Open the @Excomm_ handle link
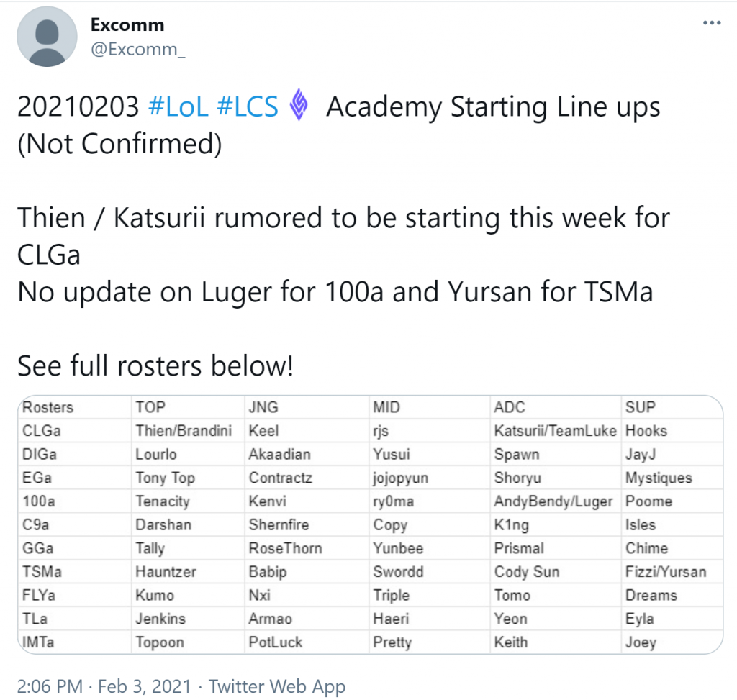This screenshot has width=737, height=700. tap(137, 50)
